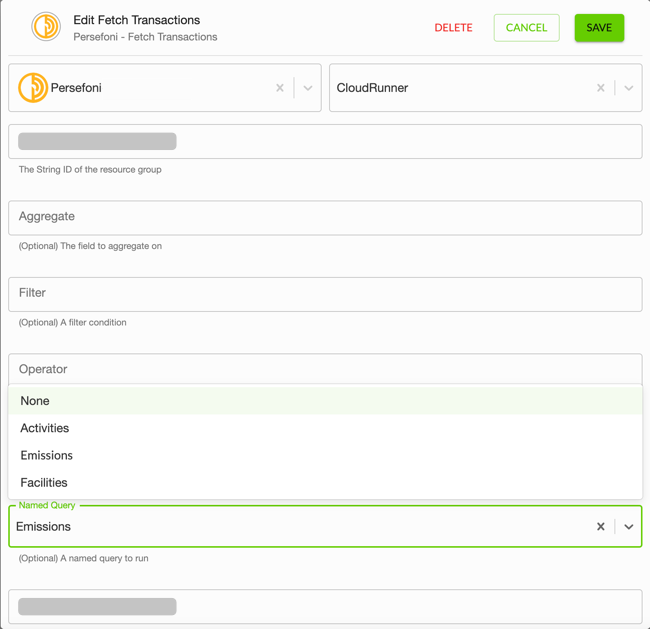The image size is (650, 629).
Task: Save the Fetch Transactions changes
Action: (599, 28)
